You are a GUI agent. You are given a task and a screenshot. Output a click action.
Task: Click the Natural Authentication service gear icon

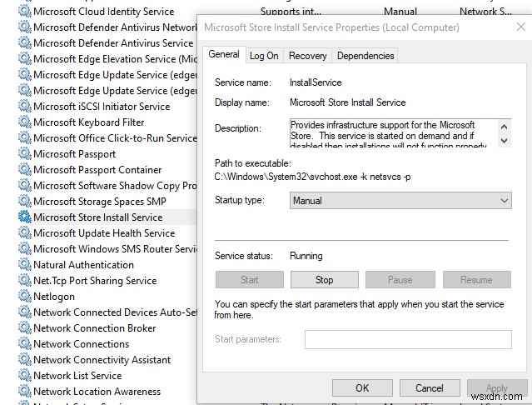point(24,265)
